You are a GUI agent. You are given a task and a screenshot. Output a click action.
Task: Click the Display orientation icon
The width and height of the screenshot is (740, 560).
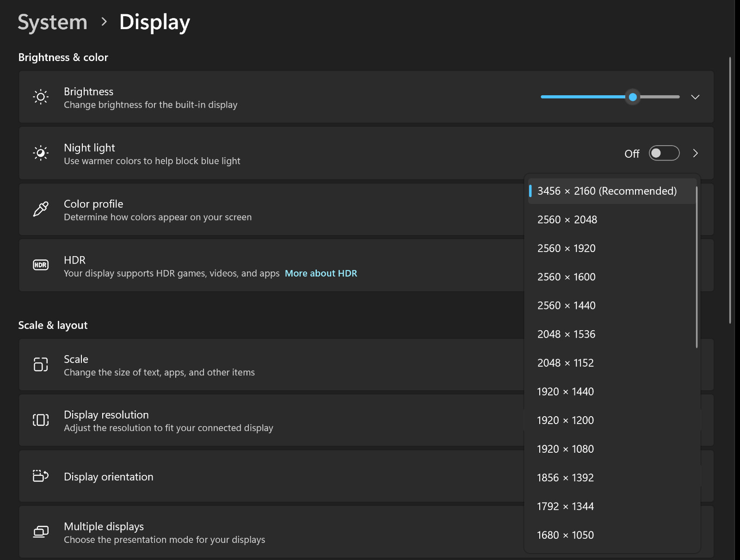tap(41, 476)
